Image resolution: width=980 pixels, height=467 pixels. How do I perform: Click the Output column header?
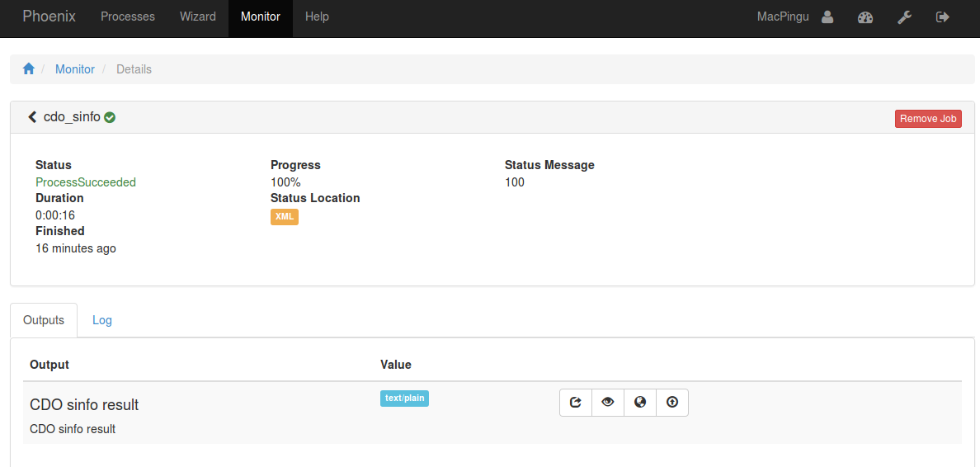pyautogui.click(x=49, y=365)
